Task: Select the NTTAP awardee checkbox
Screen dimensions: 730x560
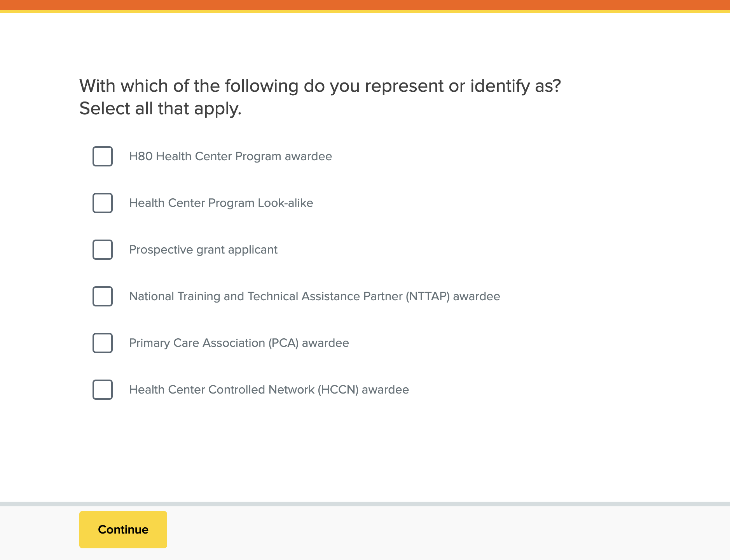Action: (103, 296)
